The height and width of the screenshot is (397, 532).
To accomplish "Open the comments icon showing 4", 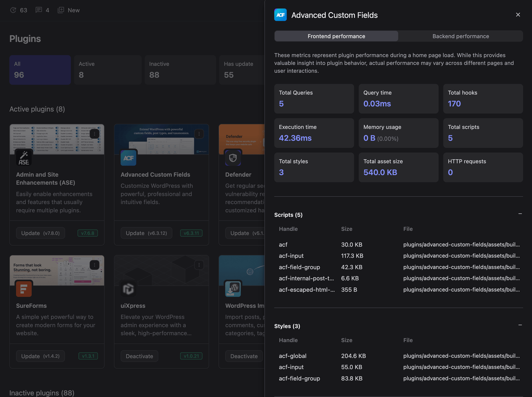I will tap(39, 10).
